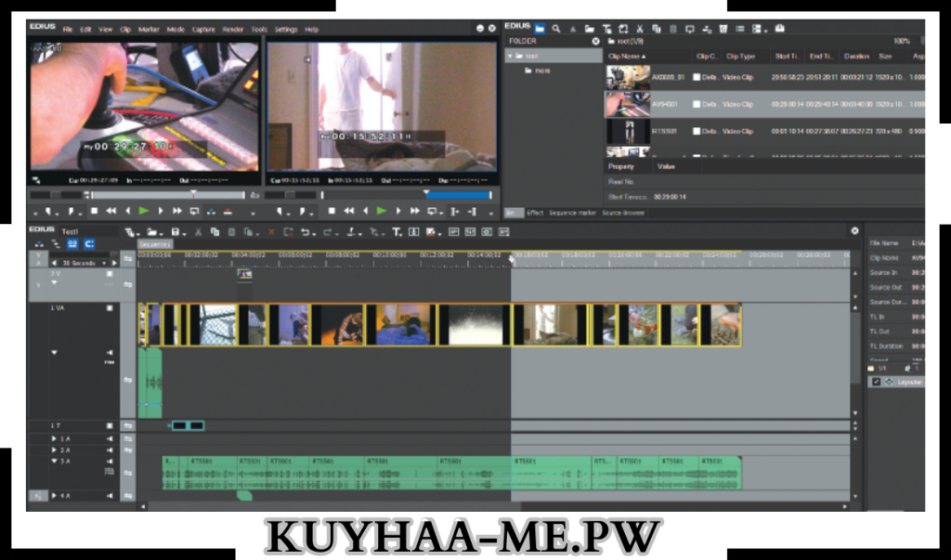951x560 pixels.
Task: Toggle title mute on the 1 T track
Action: (x=110, y=426)
